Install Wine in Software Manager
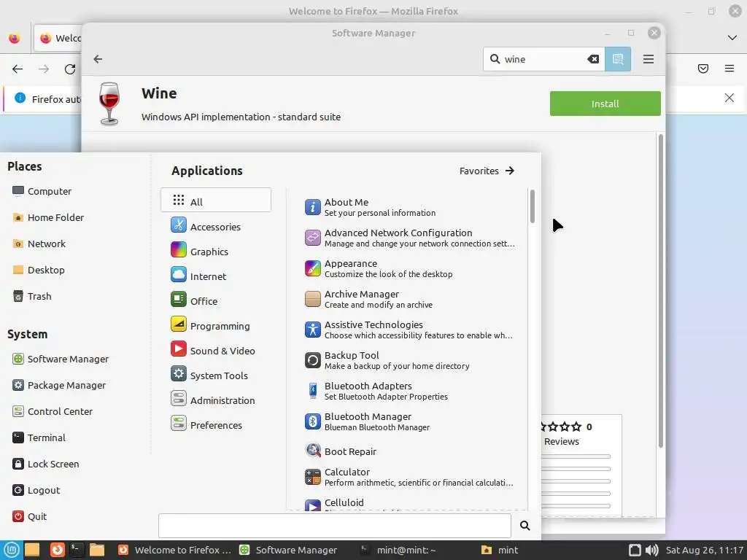 click(x=605, y=104)
